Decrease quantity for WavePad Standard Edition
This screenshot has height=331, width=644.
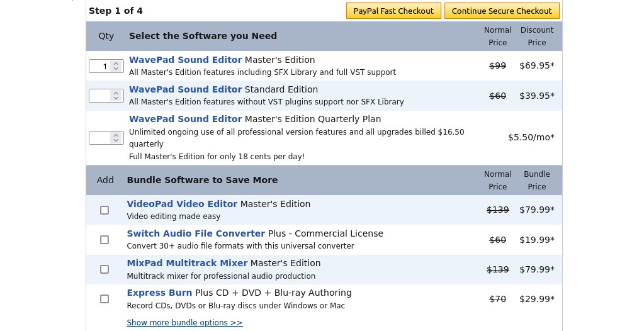(x=116, y=98)
